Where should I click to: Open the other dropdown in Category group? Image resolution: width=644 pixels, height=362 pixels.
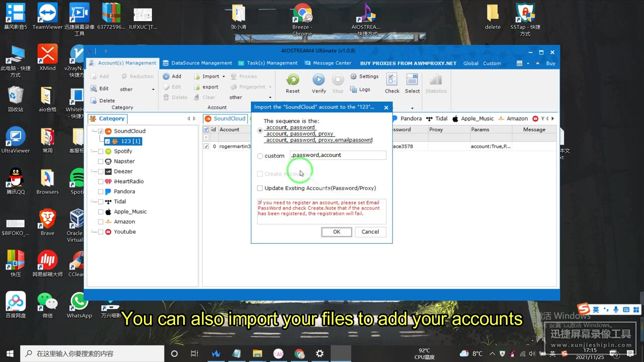137,89
